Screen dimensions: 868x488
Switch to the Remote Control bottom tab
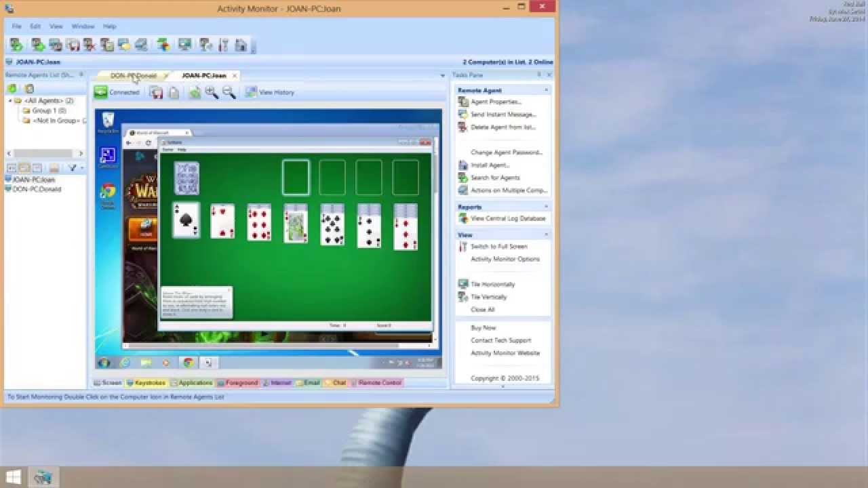click(376, 383)
